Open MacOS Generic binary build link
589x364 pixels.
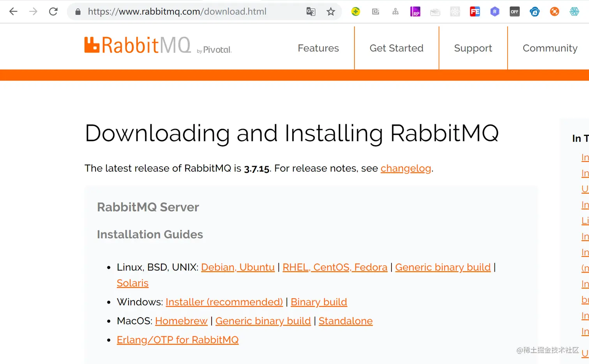[x=263, y=321]
